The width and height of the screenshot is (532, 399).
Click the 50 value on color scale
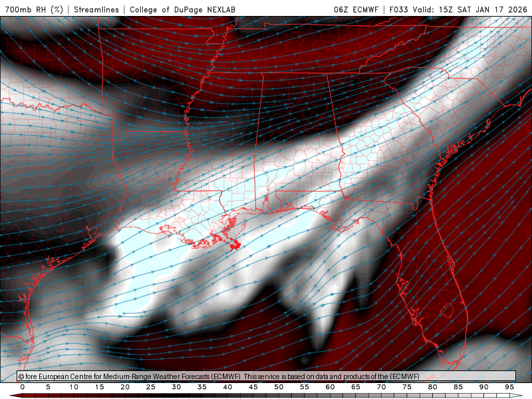[x=279, y=387]
